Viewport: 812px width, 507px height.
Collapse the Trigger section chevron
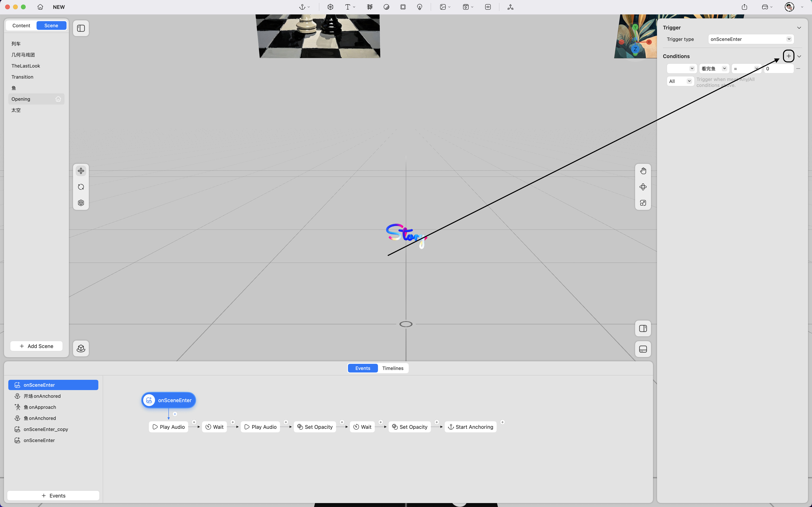tap(799, 28)
